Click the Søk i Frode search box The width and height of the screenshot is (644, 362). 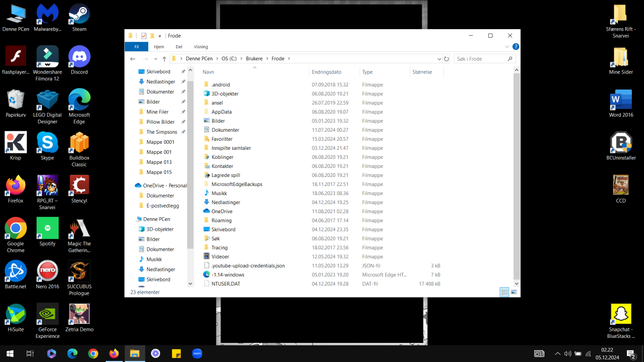pyautogui.click(x=480, y=59)
